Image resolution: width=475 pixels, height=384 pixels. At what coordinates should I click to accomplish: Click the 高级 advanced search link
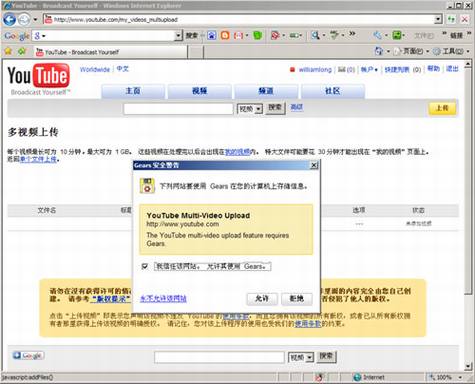click(x=296, y=107)
